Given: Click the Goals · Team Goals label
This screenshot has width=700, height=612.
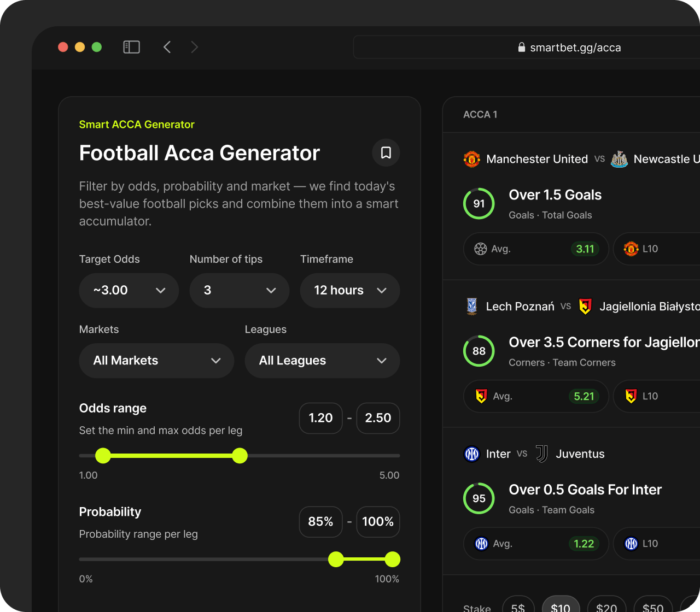Looking at the screenshot, I should [551, 510].
